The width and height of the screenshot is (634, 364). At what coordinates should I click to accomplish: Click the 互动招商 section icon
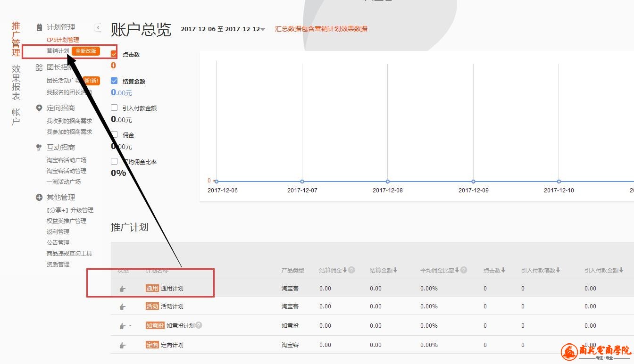[x=39, y=148]
